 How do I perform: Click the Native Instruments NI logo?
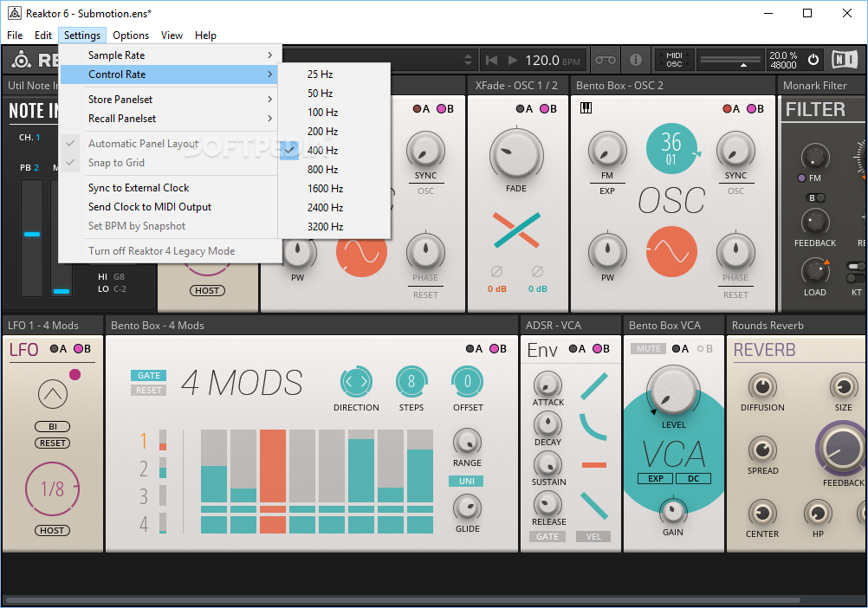click(845, 59)
